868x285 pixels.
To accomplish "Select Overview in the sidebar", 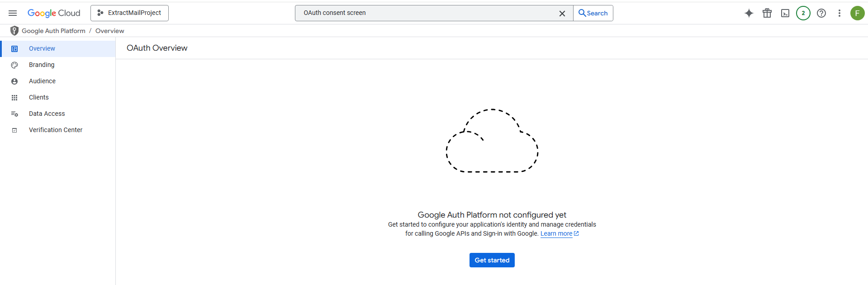I will 58,49.
